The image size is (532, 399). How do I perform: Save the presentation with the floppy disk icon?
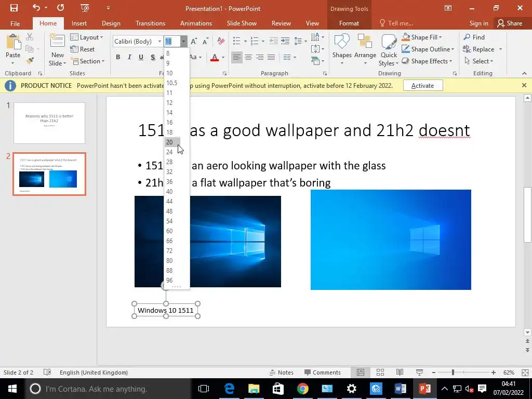(x=14, y=8)
